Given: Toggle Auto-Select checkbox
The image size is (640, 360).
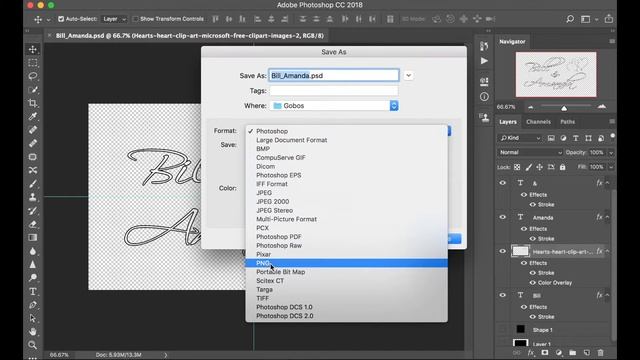Looking at the screenshot, I should [61, 19].
